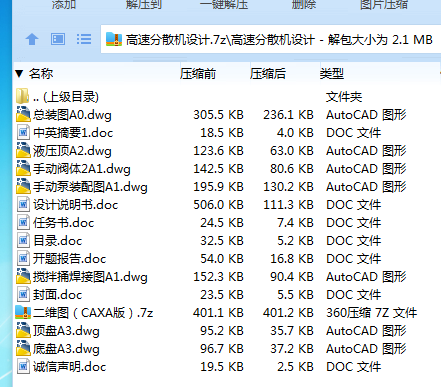The height and width of the screenshot is (387, 441).
Task: Click 2.5 KB compressed size cell
Action: coord(295,367)
